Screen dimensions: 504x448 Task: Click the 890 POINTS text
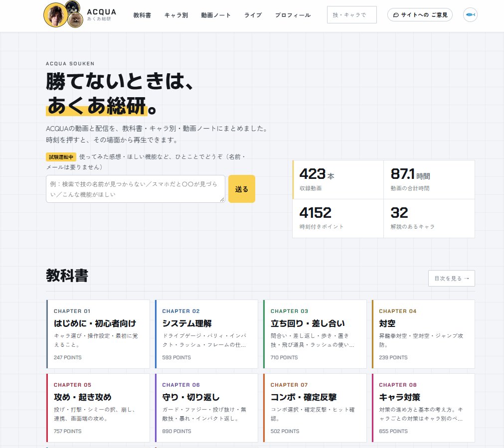click(x=176, y=431)
